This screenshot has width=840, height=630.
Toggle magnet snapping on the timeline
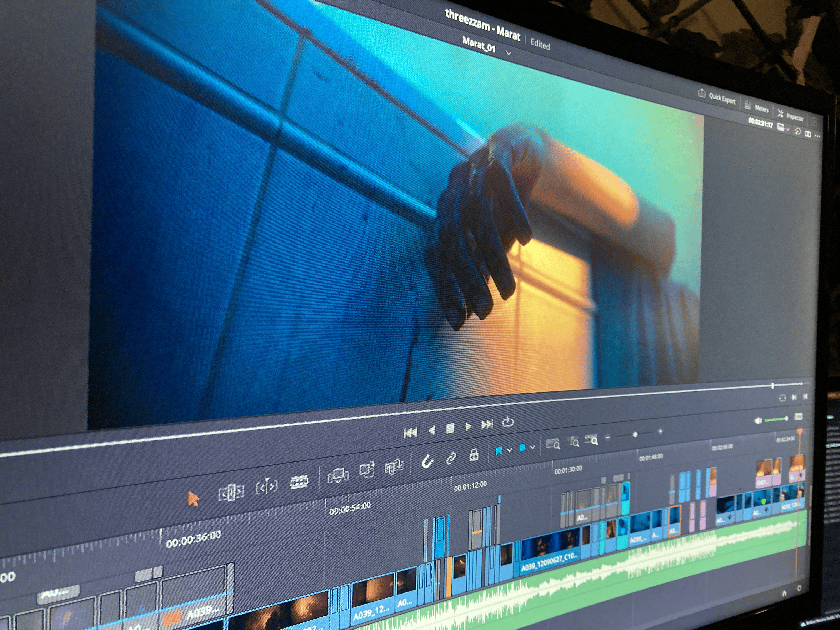427,461
